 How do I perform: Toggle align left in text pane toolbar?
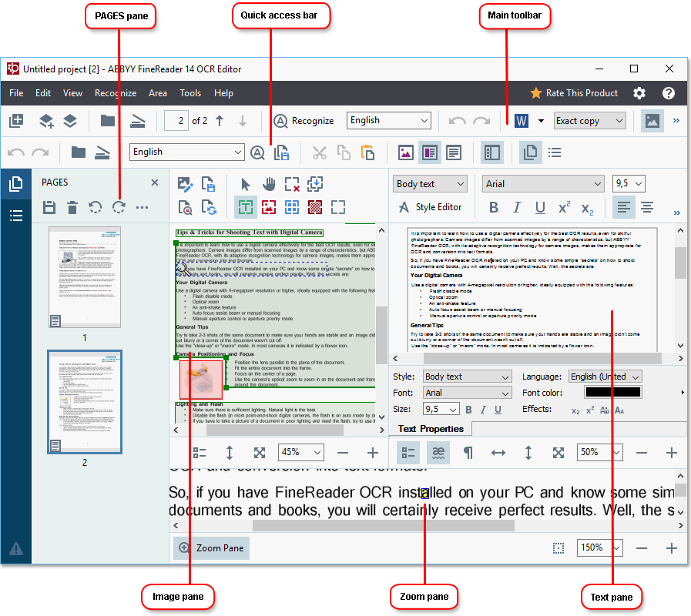pyautogui.click(x=623, y=207)
